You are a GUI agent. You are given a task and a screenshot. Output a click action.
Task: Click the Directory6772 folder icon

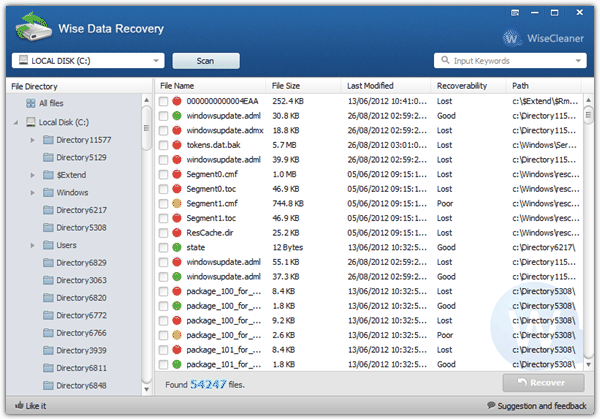click(48, 315)
